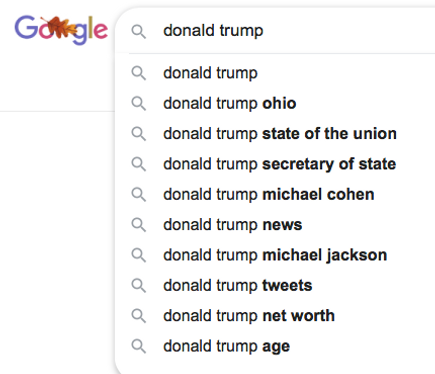Click magnifier icon beside 'michael cohen' suggestion

tap(138, 195)
